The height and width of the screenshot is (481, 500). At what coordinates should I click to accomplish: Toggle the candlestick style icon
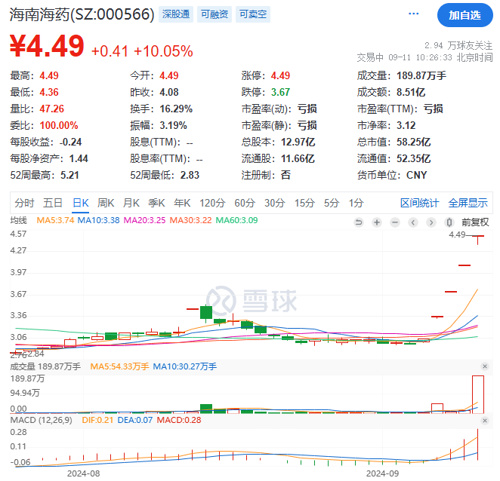(x=449, y=222)
